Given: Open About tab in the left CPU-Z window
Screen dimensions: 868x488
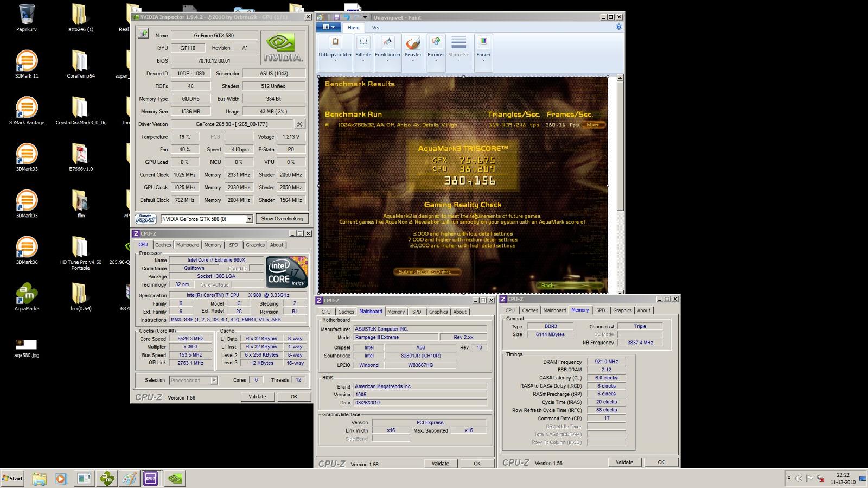Looking at the screenshot, I should click(x=277, y=245).
